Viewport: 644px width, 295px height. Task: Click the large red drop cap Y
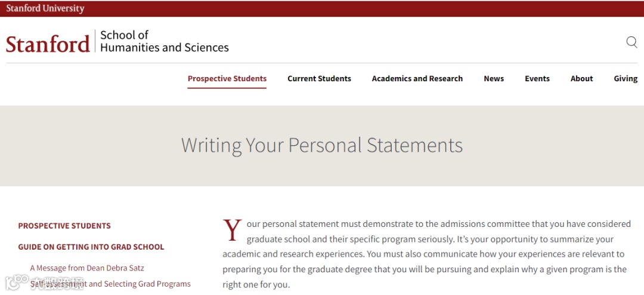coord(233,231)
